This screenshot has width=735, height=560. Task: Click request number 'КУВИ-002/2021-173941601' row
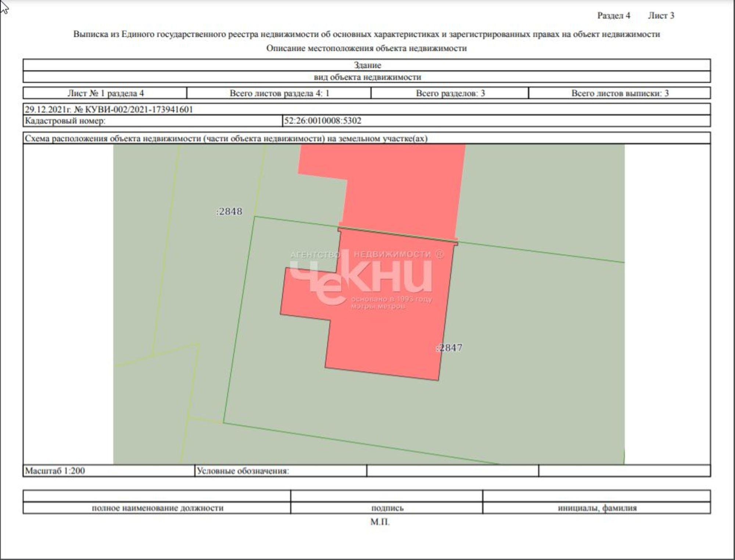click(x=367, y=109)
